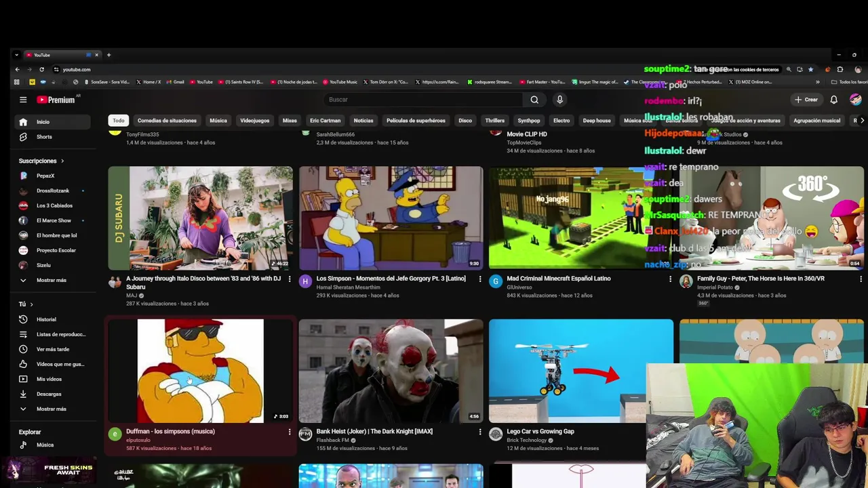Select the Deep house chip
This screenshot has height=488, width=868.
[x=597, y=121]
